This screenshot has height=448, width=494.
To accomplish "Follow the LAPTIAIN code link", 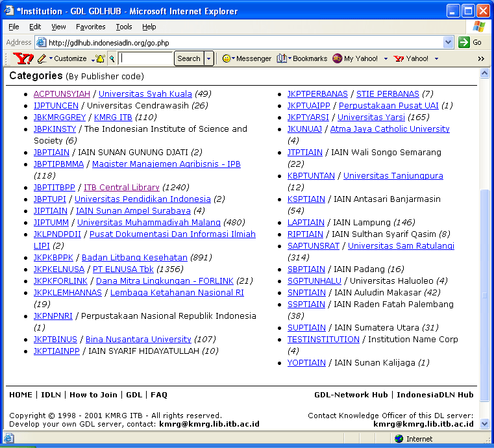I will (x=306, y=223).
